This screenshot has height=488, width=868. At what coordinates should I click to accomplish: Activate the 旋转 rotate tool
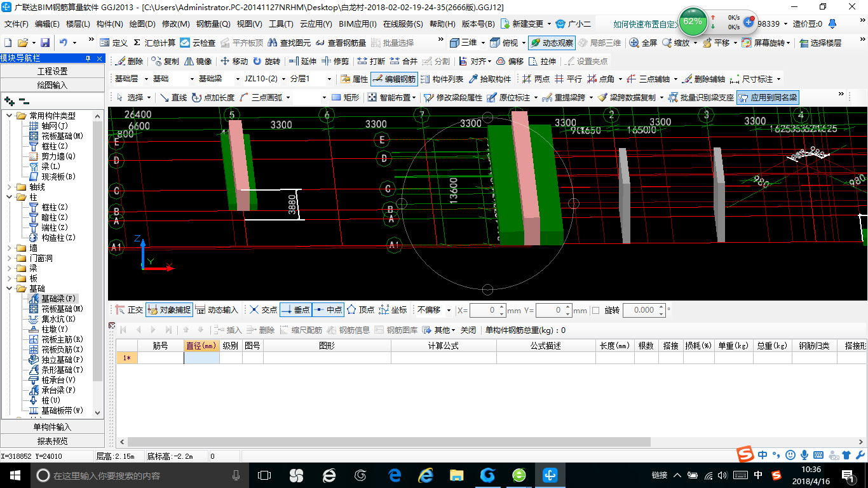pyautogui.click(x=266, y=62)
